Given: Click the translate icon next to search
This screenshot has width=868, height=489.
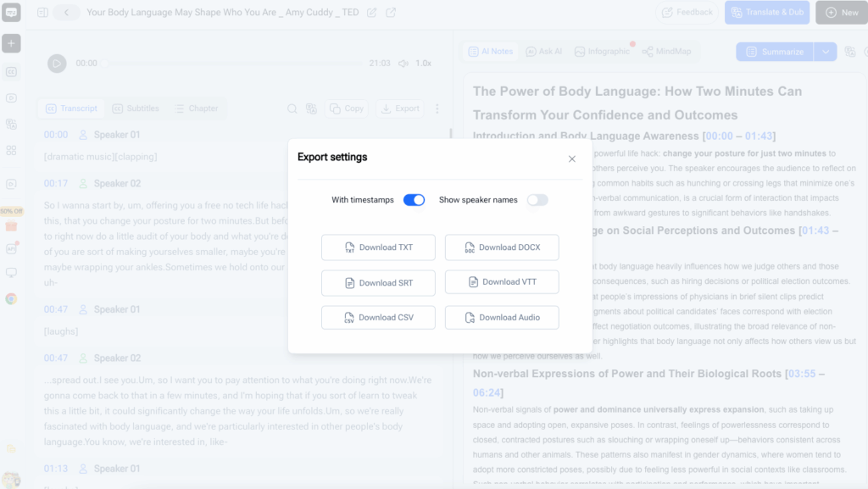Looking at the screenshot, I should pyautogui.click(x=311, y=108).
